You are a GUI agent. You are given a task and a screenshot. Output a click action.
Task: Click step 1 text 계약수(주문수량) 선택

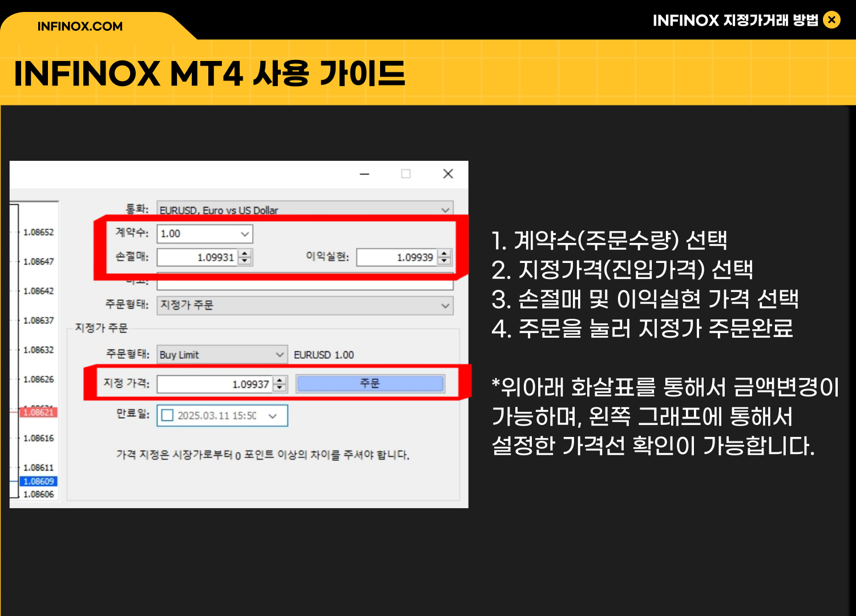pos(609,240)
